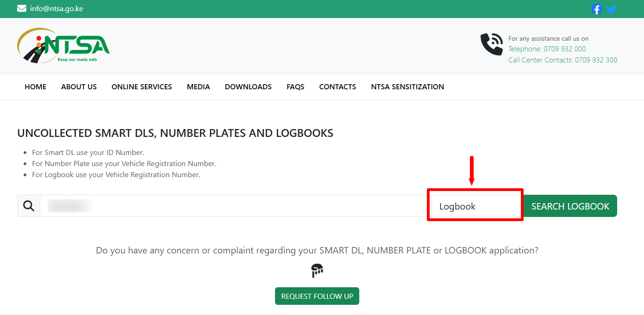Image resolution: width=644 pixels, height=315 pixels.
Task: Click the phone call assistance icon
Action: (x=492, y=44)
